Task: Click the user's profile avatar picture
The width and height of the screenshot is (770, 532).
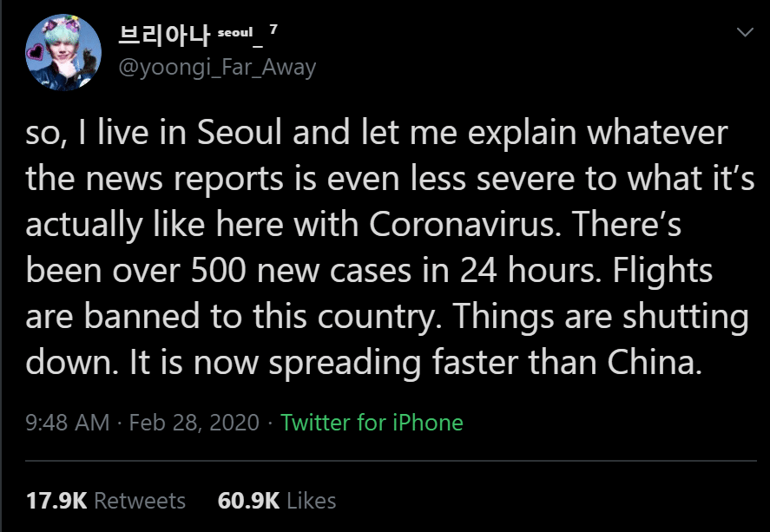Action: point(60,52)
